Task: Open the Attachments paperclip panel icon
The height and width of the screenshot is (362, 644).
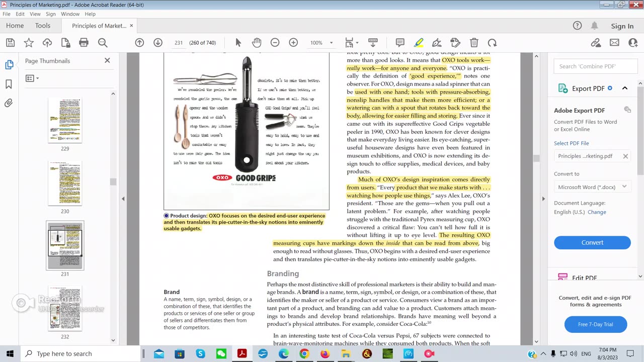Action: [x=9, y=103]
